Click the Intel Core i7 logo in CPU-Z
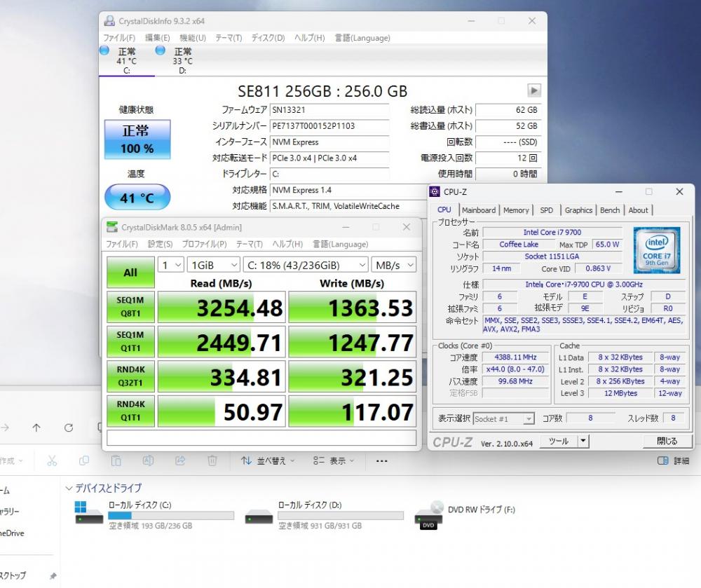This screenshot has width=701, height=588. 656,249
